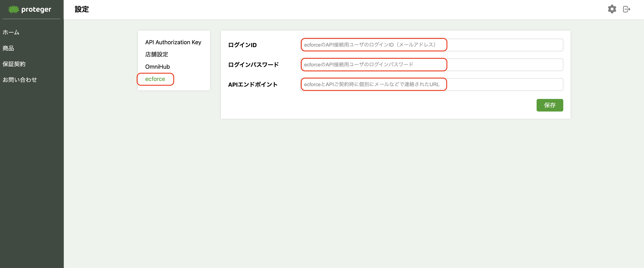Click the ログインID field label

tap(242, 45)
